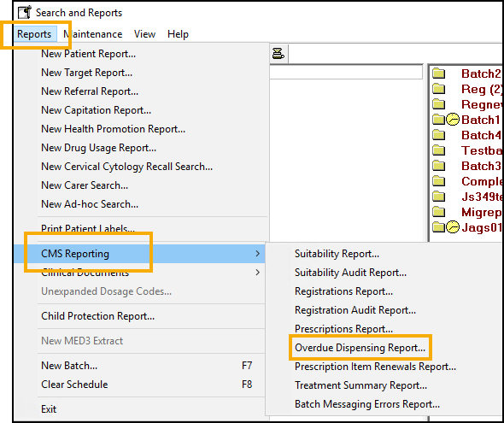This screenshot has height=423, width=504.
Task: Select New Patient Report
Action: click(88, 54)
